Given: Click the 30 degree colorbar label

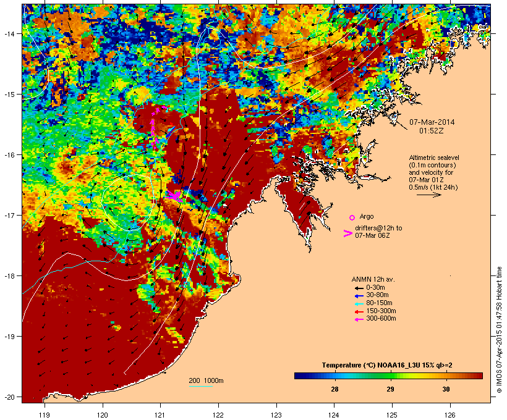Looking at the screenshot, I should click(446, 389).
